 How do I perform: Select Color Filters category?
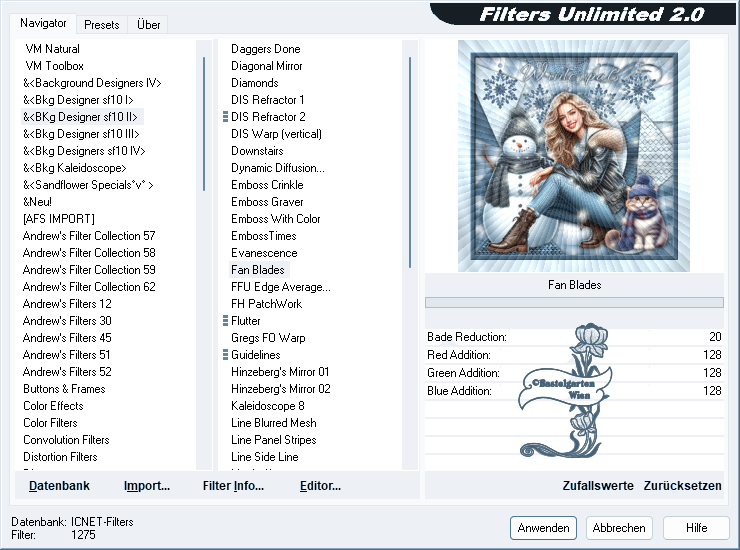tap(50, 423)
